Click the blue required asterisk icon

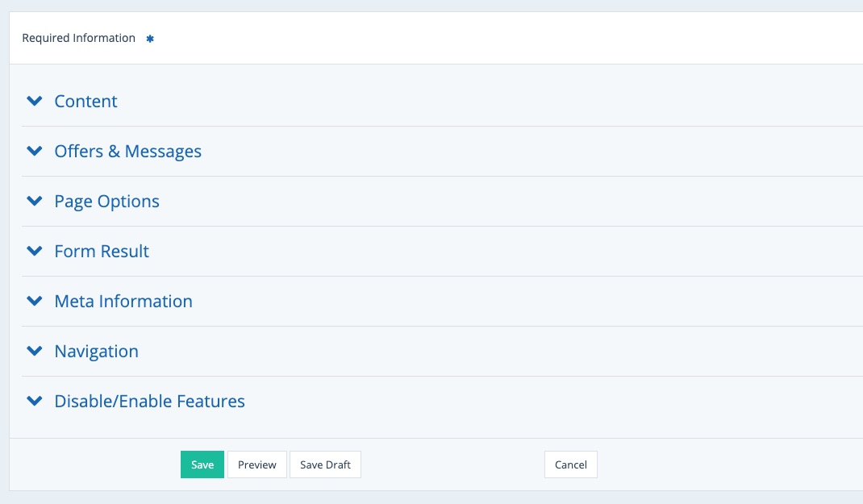tap(150, 39)
